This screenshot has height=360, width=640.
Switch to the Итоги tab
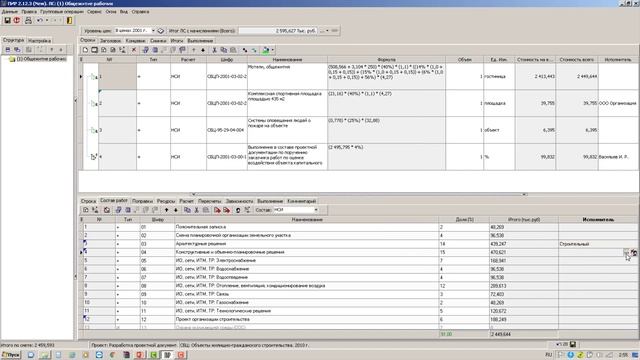click(177, 41)
